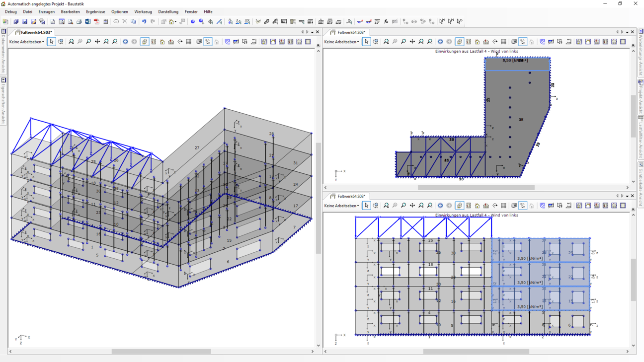
Task: Toggle the highlighted perspective view button in left view
Action: (145, 42)
